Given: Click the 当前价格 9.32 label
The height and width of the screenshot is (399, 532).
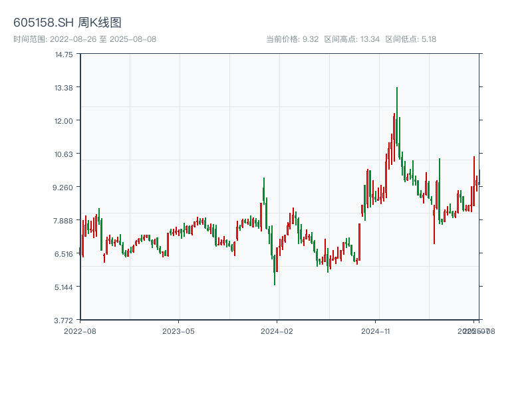Looking at the screenshot, I should (292, 39).
